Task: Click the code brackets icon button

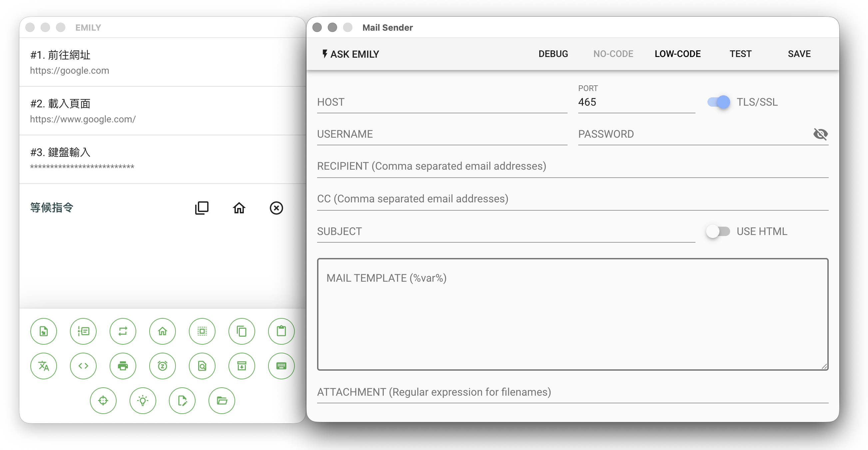Action: pos(83,366)
